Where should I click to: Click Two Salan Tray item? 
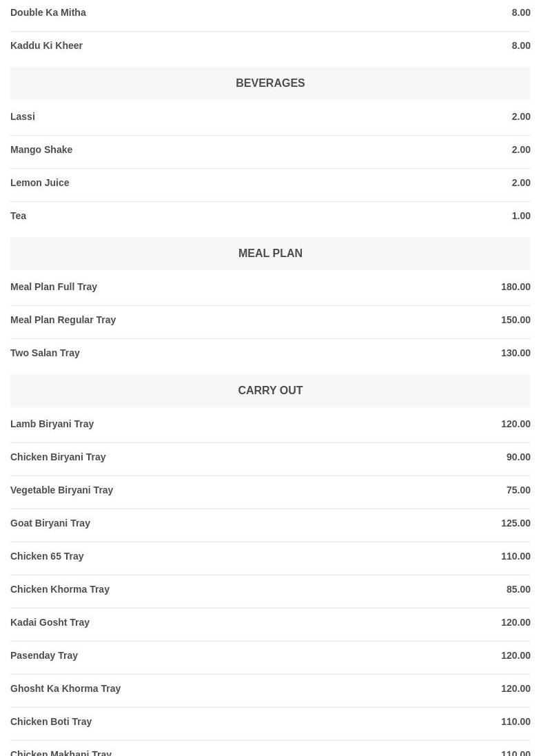click(x=45, y=353)
